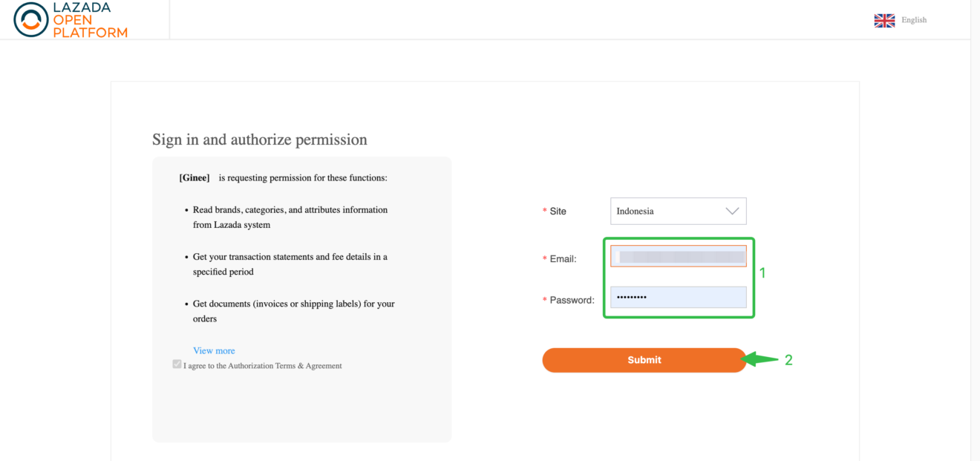The image size is (980, 461).
Task: Open the View more link
Action: coord(214,350)
